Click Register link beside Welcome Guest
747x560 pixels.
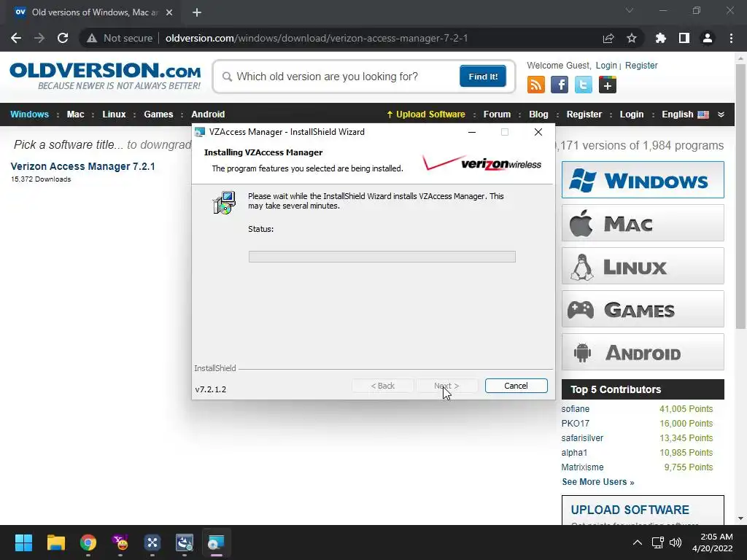pos(641,65)
